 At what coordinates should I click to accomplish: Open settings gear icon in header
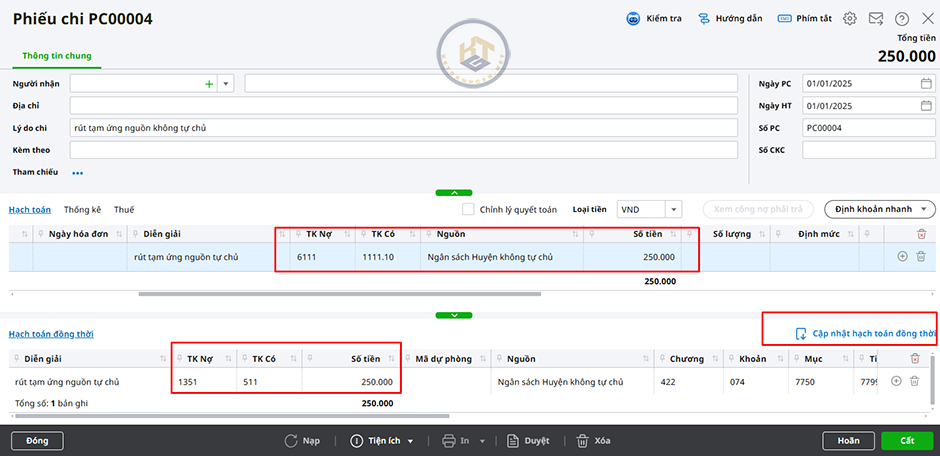point(850,19)
